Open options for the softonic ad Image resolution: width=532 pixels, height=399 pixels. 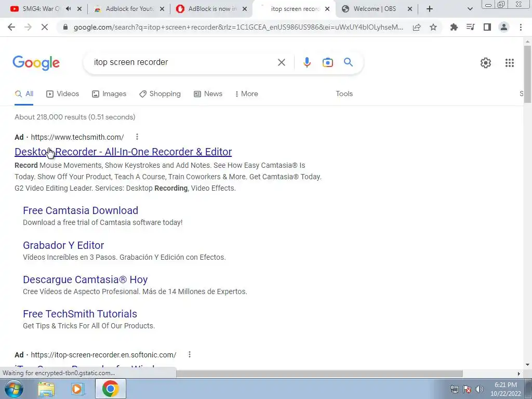(190, 354)
